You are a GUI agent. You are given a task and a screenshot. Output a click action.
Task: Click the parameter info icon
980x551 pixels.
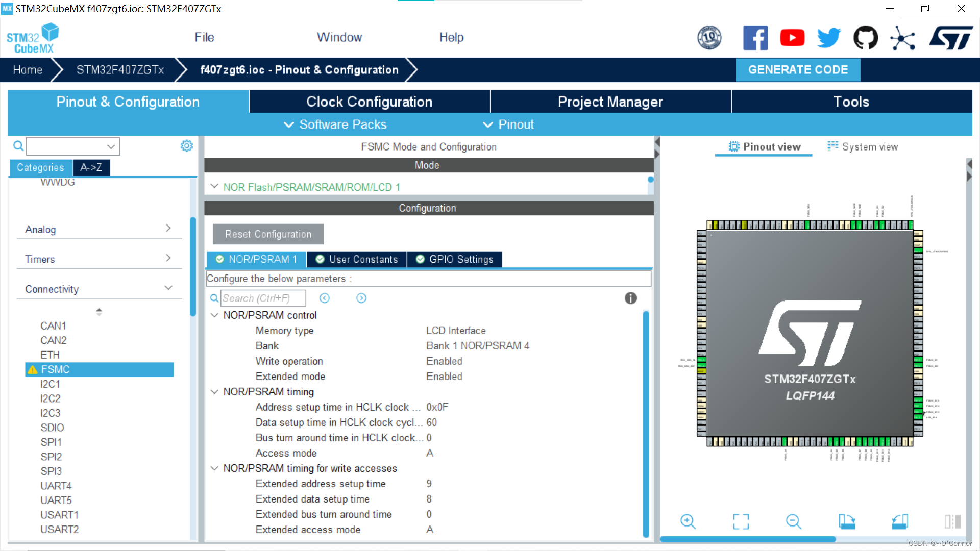[x=630, y=298]
